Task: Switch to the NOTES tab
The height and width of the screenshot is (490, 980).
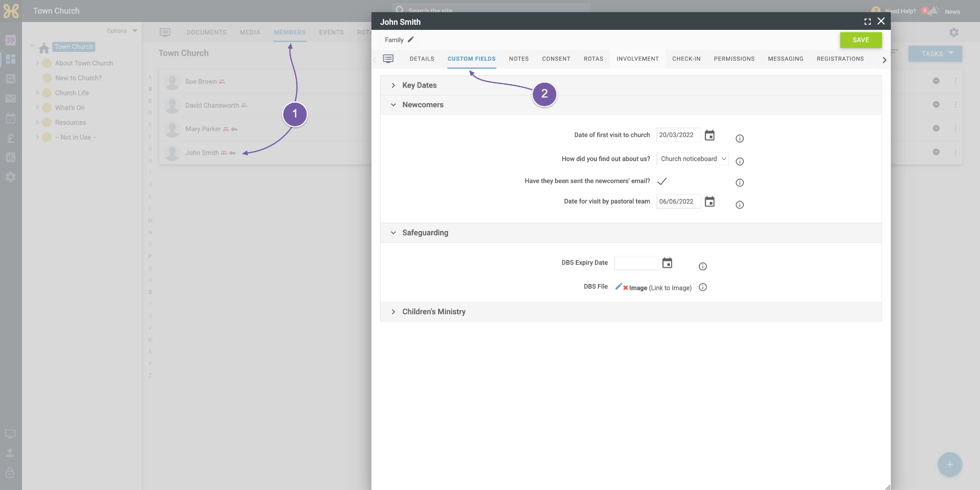Action: tap(518, 59)
